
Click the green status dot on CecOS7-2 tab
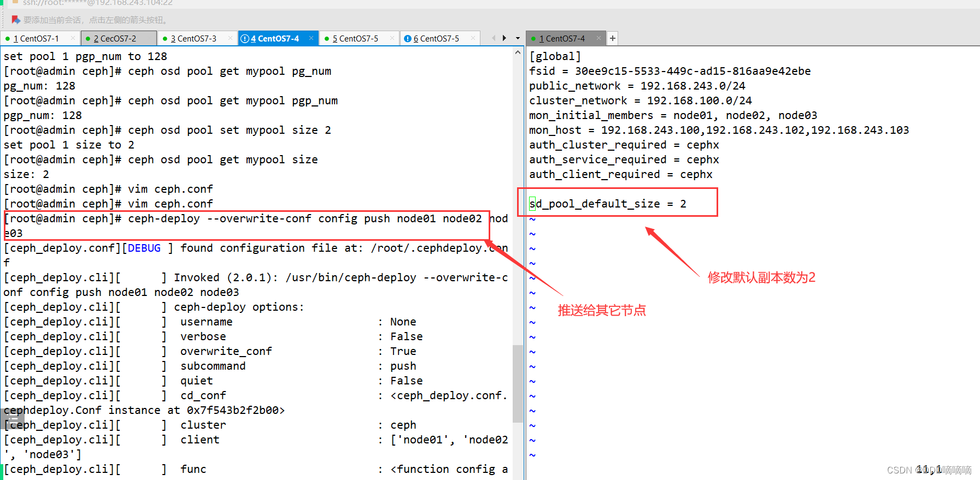point(88,39)
